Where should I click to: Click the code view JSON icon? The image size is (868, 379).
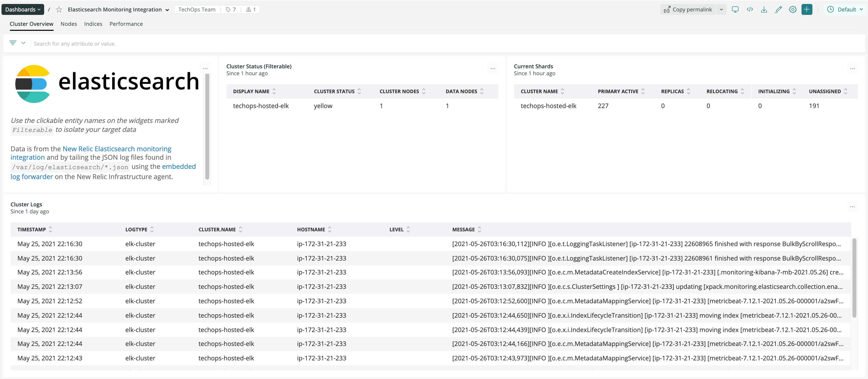750,9
